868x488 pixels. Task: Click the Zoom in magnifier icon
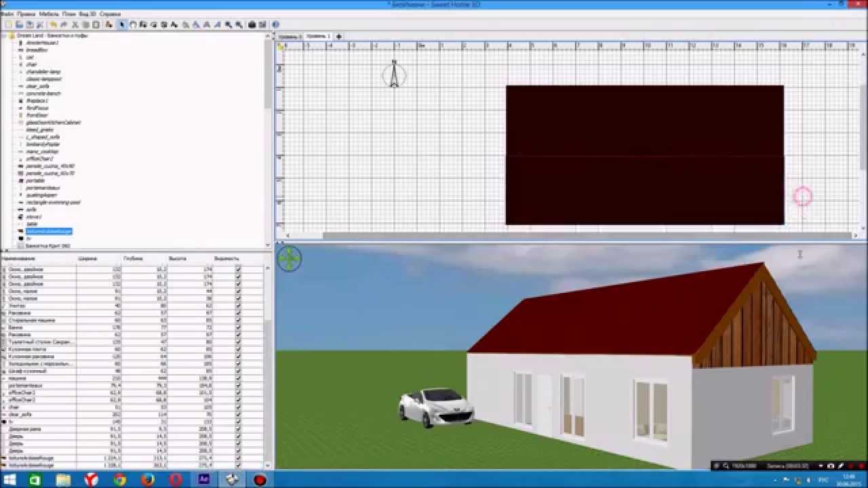(228, 24)
